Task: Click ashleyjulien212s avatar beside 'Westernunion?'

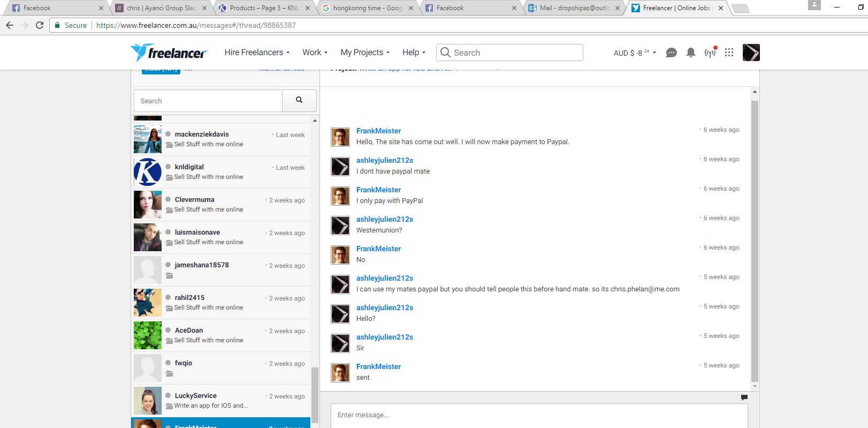Action: tap(340, 226)
